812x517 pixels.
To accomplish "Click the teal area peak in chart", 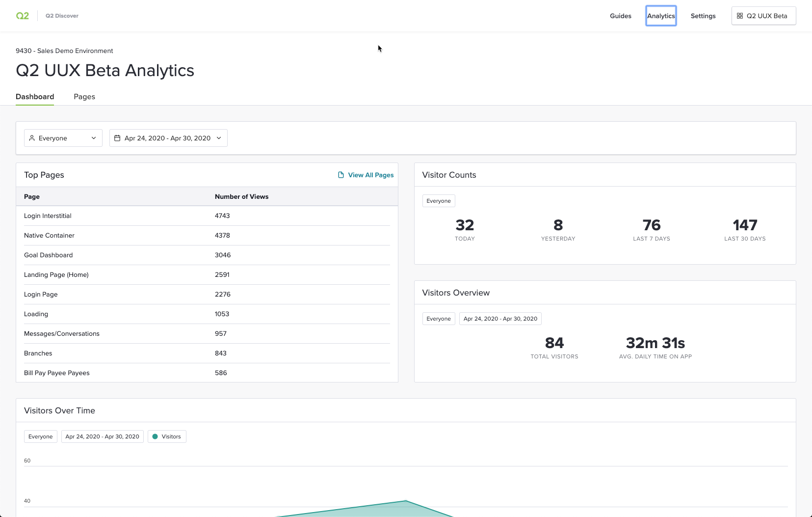I will [x=406, y=501].
